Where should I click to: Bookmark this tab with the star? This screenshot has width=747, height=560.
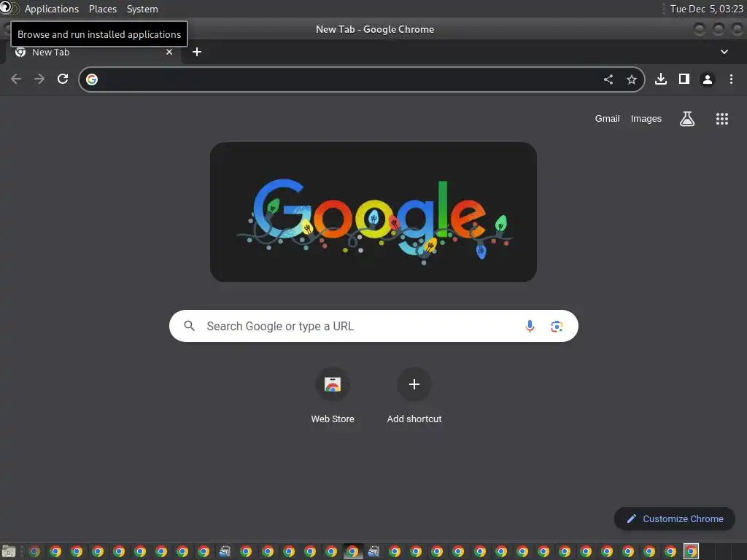(x=632, y=79)
